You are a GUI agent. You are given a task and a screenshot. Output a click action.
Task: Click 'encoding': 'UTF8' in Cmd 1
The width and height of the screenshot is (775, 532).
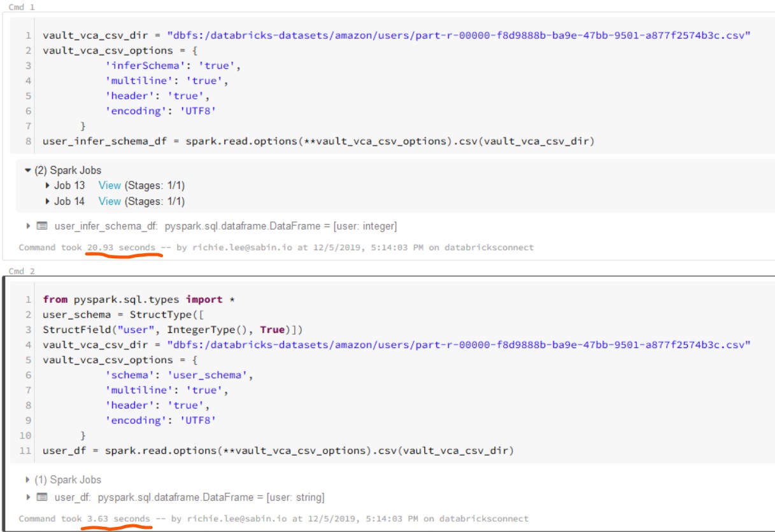tap(160, 111)
